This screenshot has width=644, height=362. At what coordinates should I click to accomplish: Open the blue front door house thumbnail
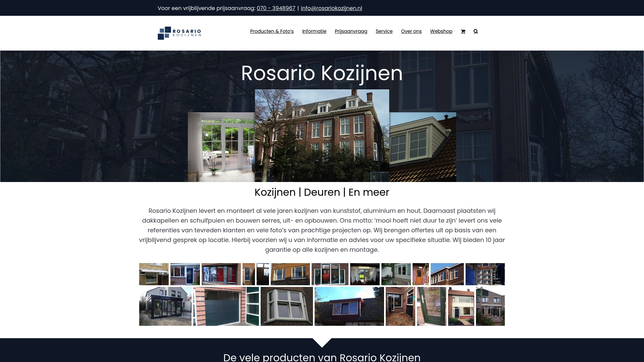click(x=185, y=274)
